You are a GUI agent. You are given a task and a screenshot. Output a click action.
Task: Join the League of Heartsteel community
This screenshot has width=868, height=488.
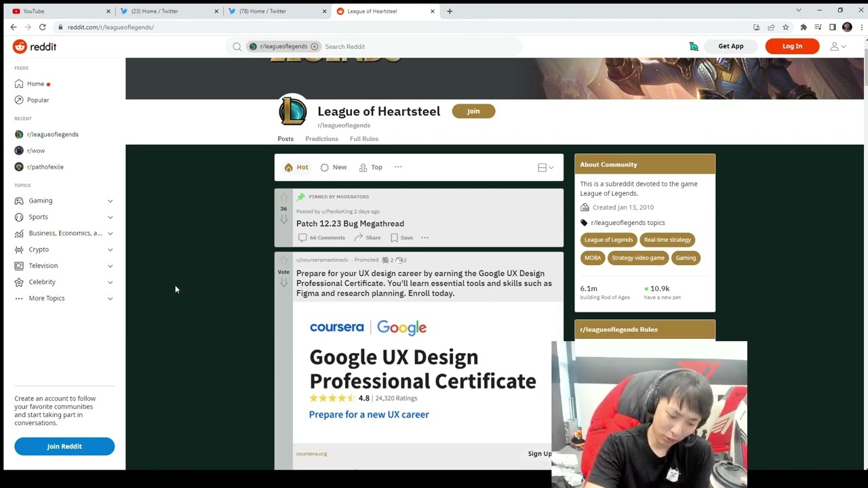pos(473,111)
